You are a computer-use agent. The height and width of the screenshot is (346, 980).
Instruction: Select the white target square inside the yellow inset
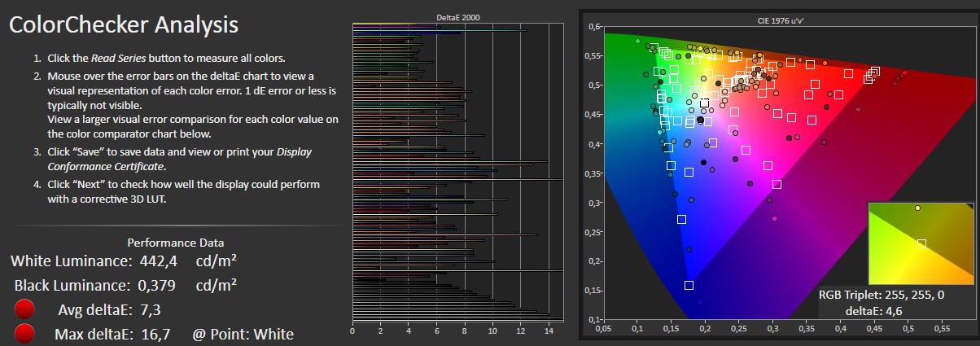tap(921, 243)
